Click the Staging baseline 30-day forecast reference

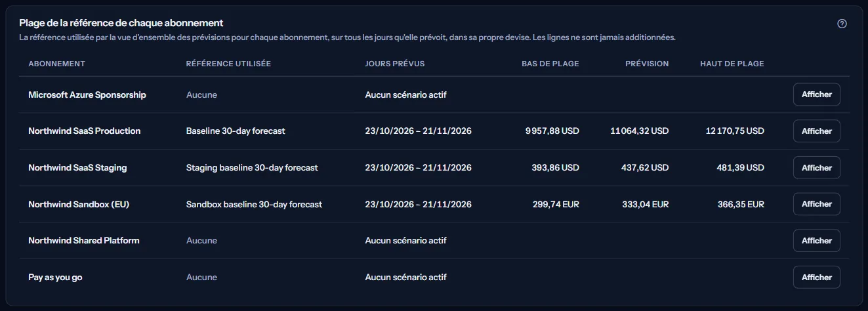[x=252, y=167]
